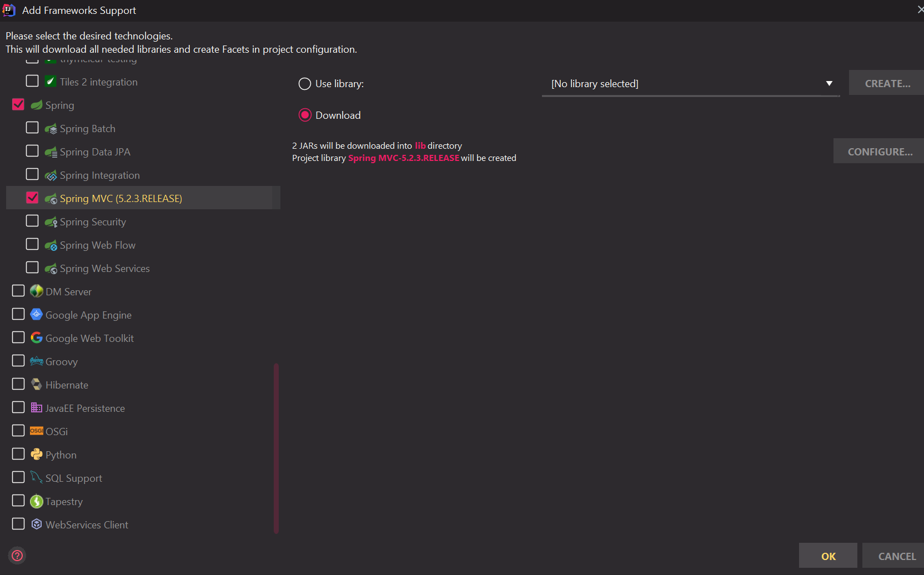Click the Spring Integration icon
Screen dimensions: 924x575
(51, 175)
